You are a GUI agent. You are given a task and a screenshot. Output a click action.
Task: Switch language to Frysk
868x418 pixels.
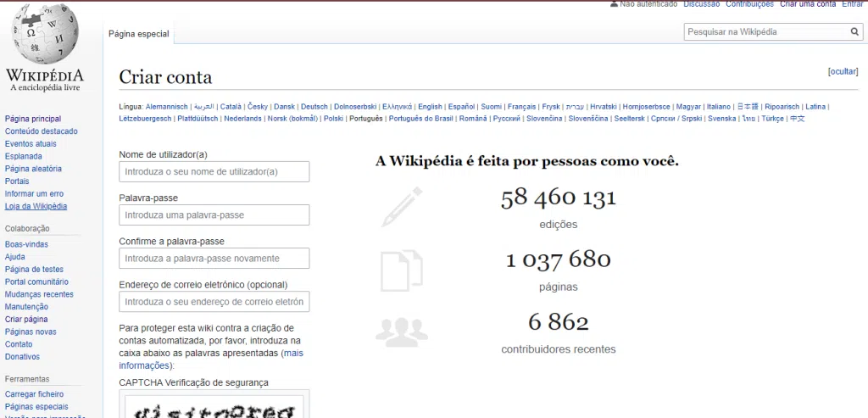coord(551,106)
